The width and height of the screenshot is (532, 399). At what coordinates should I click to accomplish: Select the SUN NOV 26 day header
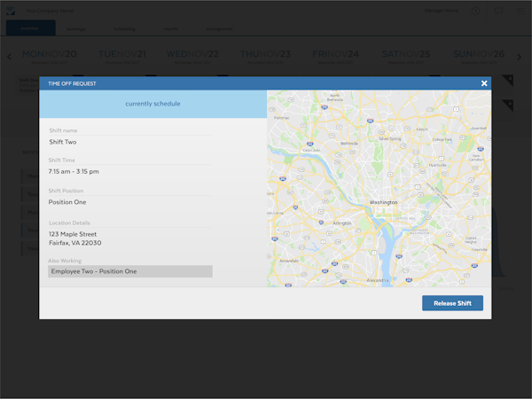click(479, 56)
